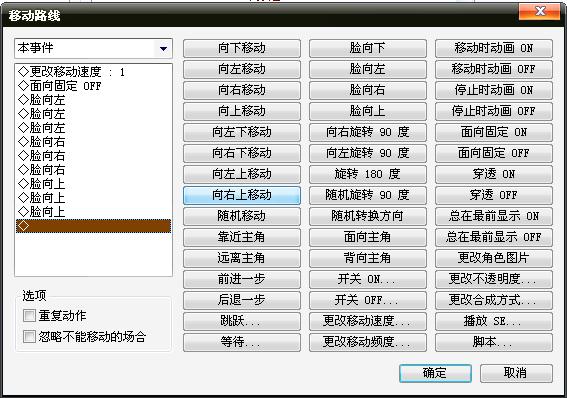Open 更改角色图片 button
Screen dimensions: 567x398
point(494,258)
